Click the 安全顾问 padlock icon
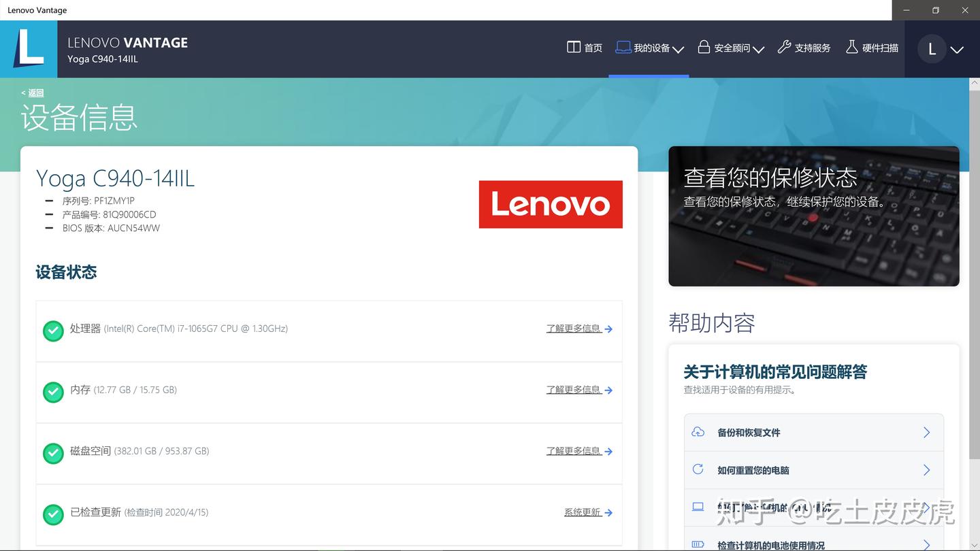 tap(704, 47)
